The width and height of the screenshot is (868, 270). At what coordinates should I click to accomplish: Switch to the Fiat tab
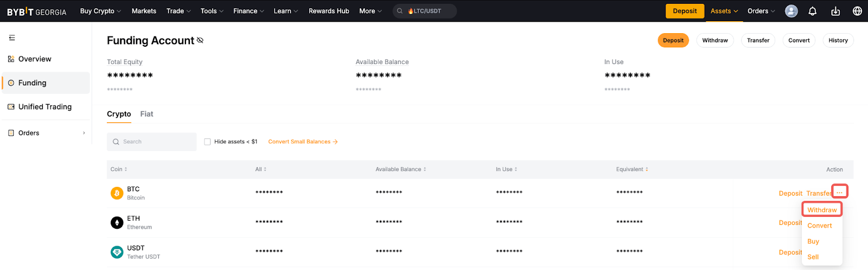point(146,114)
